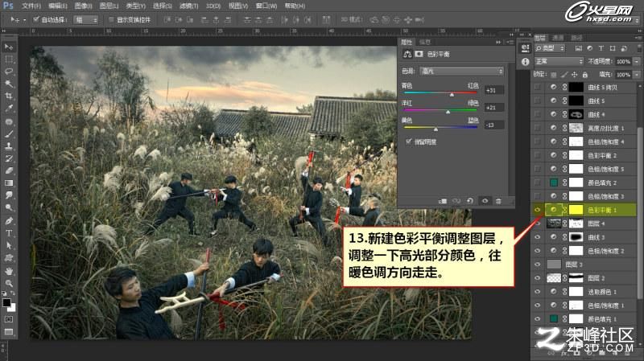Clip adjustment to layer below in Properties
Image resolution: width=644 pixels, height=361 pixels.
[x=442, y=201]
